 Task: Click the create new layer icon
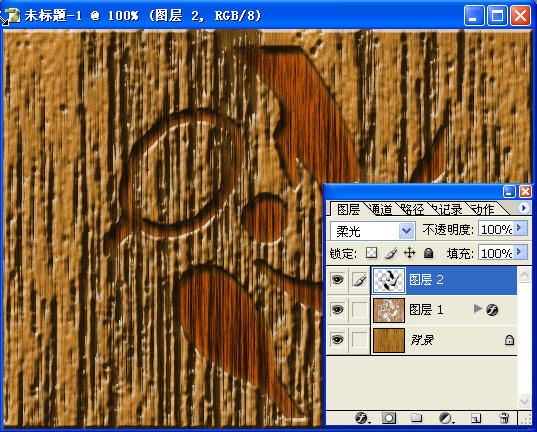476,418
